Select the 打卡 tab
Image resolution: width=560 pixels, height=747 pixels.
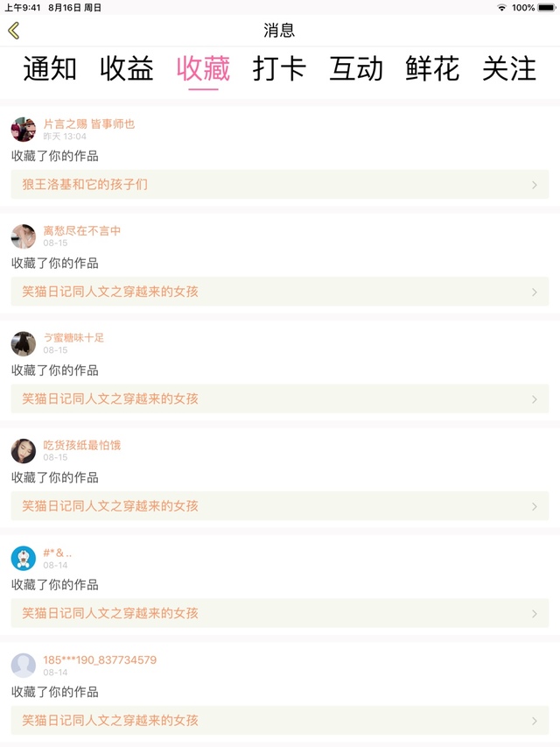tap(280, 69)
